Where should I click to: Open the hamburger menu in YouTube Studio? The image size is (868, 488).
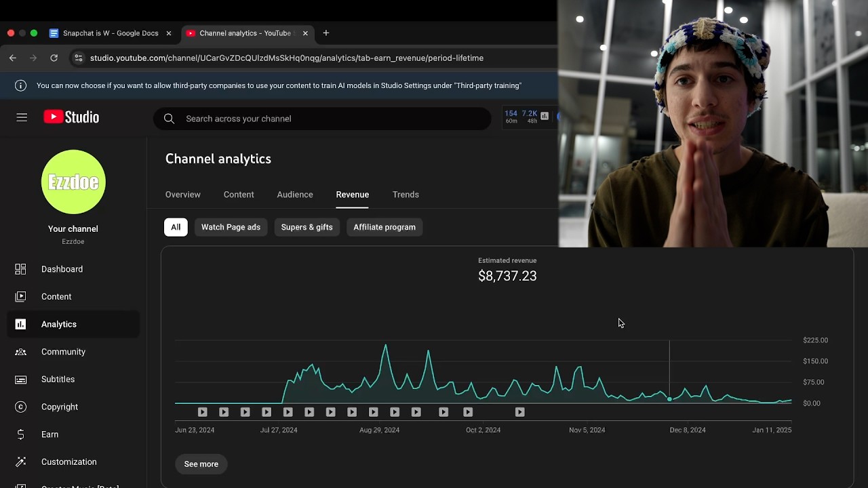tap(22, 117)
